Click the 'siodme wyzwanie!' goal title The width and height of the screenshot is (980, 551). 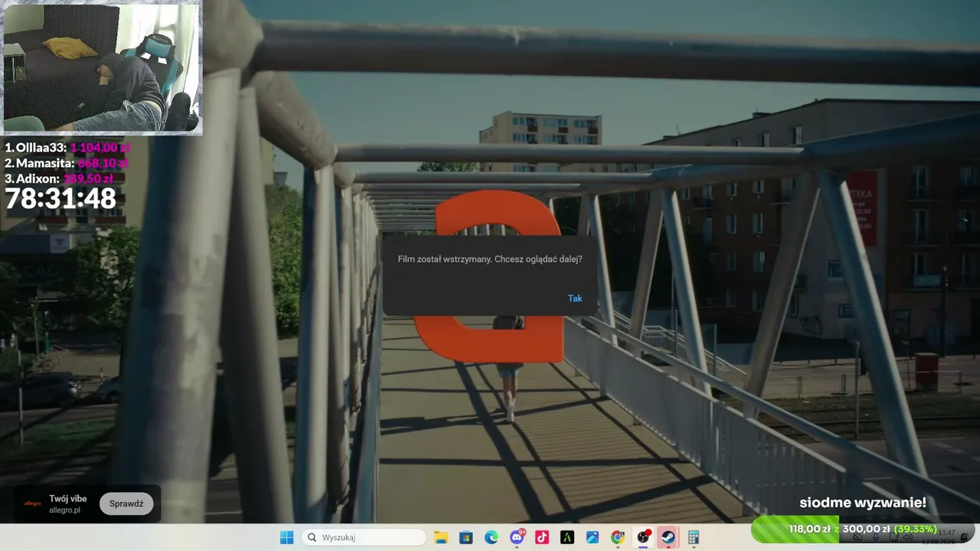[863, 503]
